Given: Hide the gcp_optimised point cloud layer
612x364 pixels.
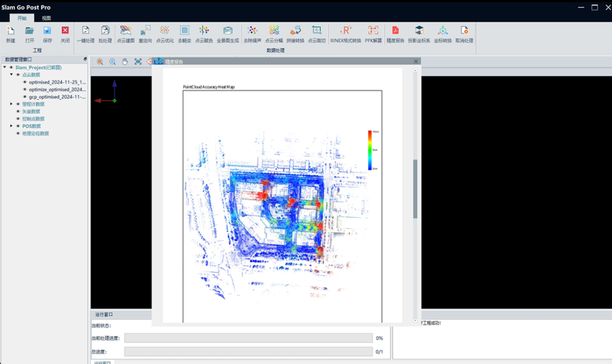Looking at the screenshot, I should 25,97.
